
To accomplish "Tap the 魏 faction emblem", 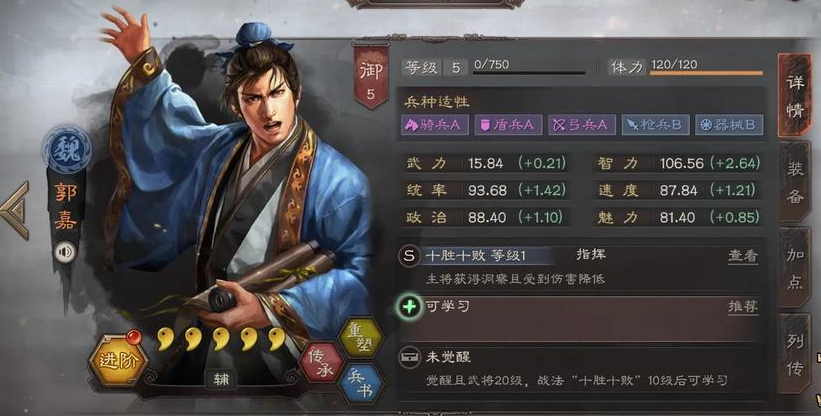I will click(67, 149).
